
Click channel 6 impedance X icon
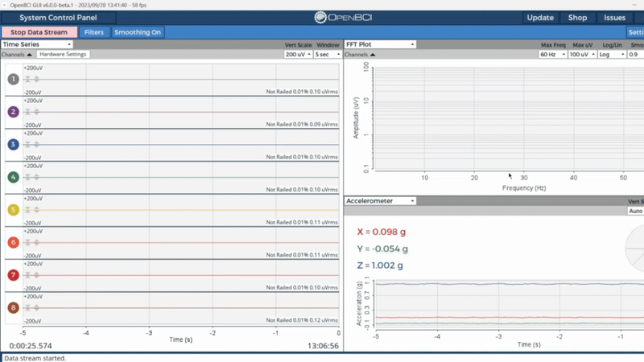pyautogui.click(x=27, y=242)
